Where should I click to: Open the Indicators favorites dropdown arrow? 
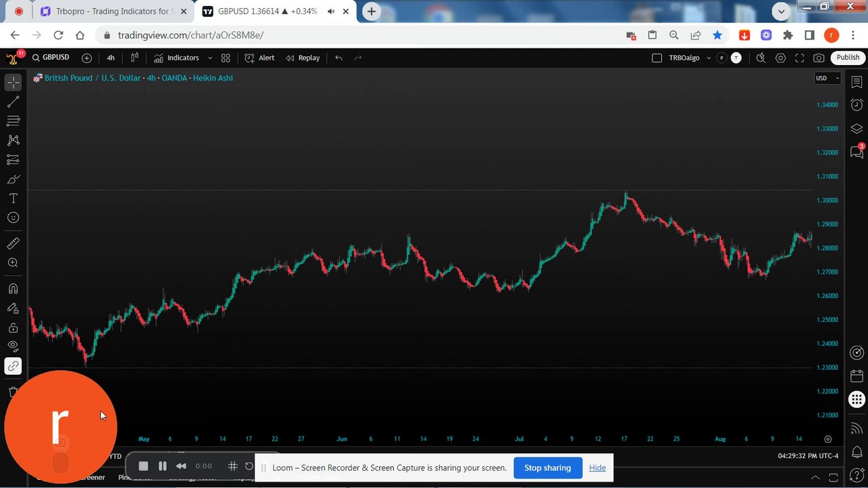click(x=210, y=58)
